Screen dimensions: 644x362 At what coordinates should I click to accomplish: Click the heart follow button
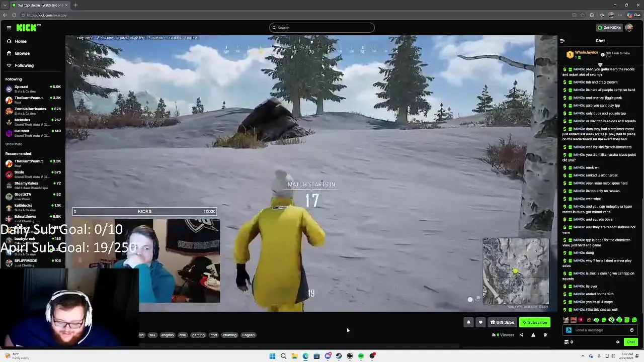click(480, 322)
